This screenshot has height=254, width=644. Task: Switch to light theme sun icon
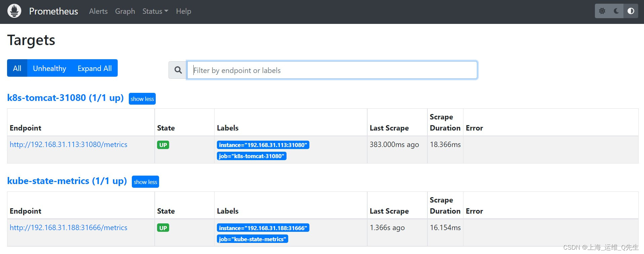(x=602, y=11)
